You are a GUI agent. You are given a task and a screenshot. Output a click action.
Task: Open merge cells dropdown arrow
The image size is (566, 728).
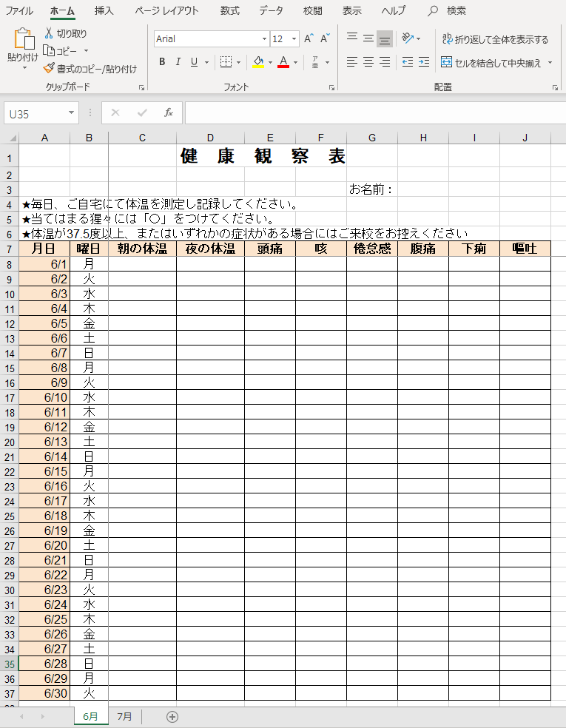pos(550,63)
